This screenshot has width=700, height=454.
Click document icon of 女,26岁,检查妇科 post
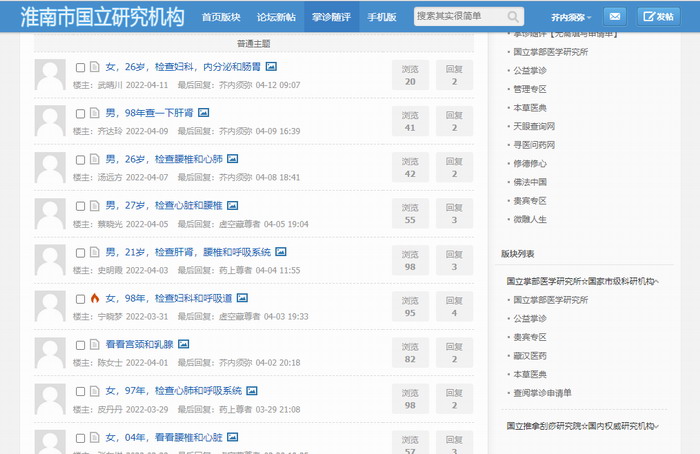click(x=94, y=67)
